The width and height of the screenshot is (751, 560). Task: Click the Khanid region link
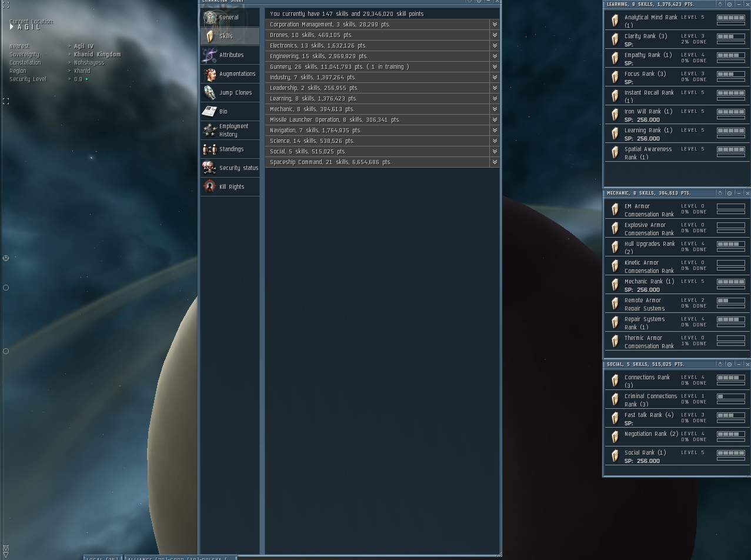click(82, 71)
